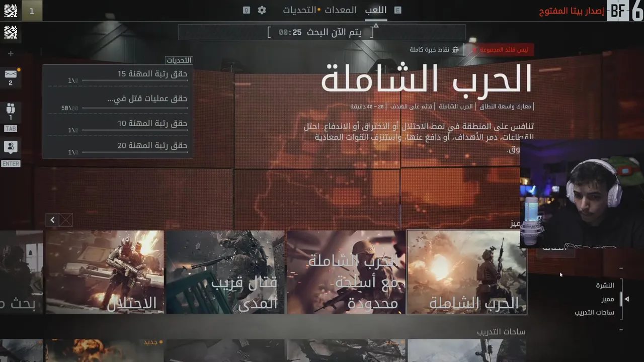This screenshot has height=362, width=644.
Task: Click the BF6 logo in the top corner
Action: (x=625, y=11)
